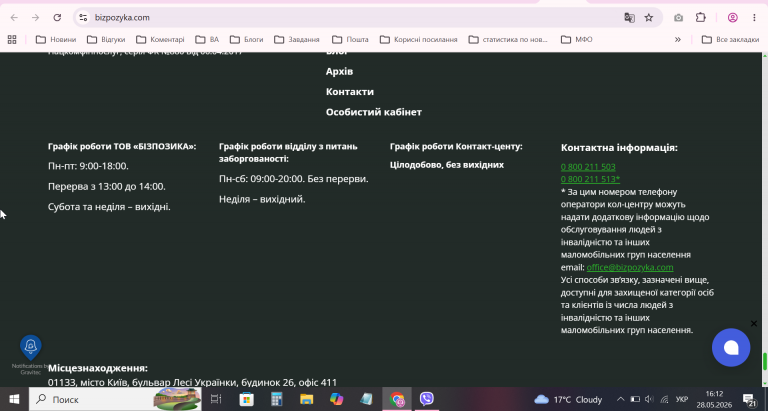Open the notification center icon
This screenshot has height=411, width=768.
click(x=749, y=399)
